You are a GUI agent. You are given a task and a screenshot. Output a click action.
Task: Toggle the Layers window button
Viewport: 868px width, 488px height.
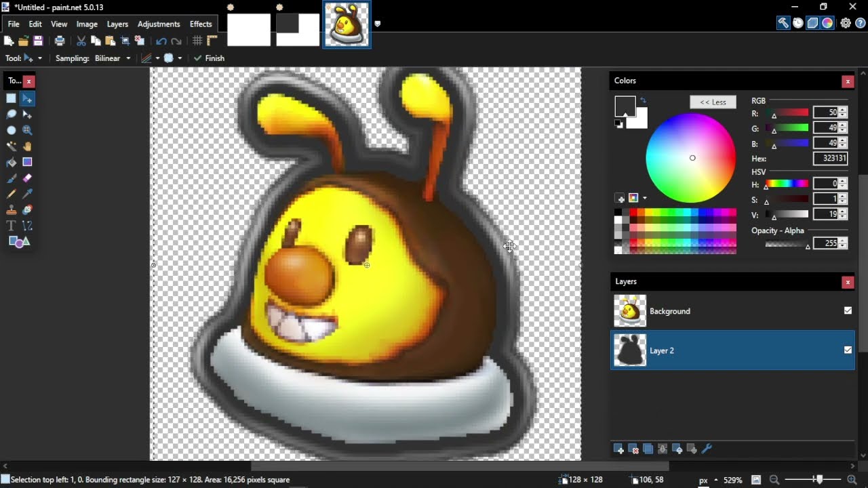tap(813, 23)
